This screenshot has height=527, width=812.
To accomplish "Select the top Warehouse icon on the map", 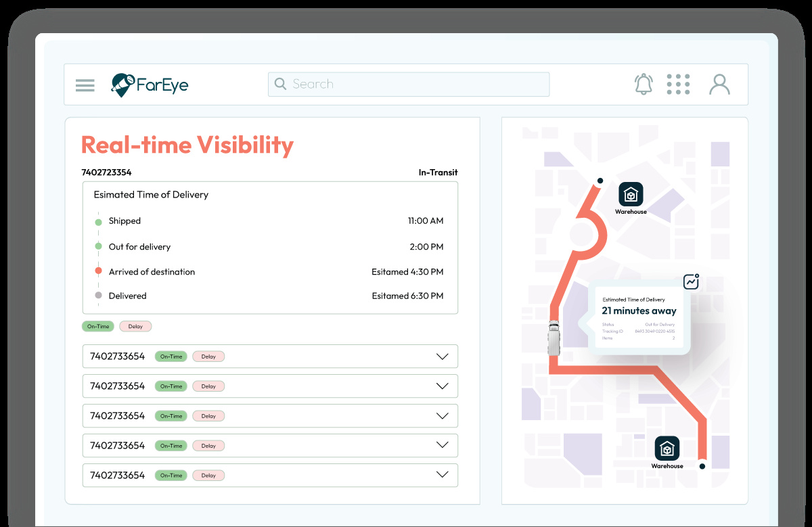I will pyautogui.click(x=631, y=195).
